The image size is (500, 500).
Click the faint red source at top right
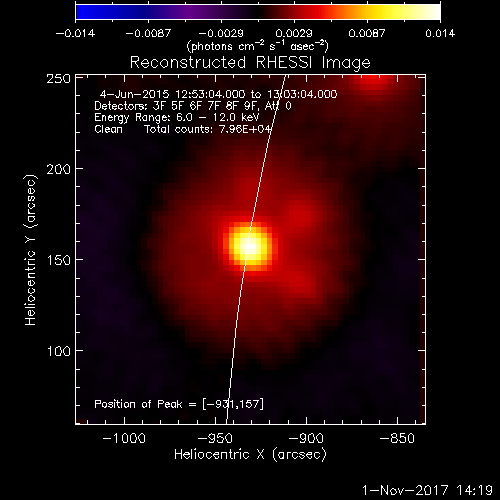point(372,82)
